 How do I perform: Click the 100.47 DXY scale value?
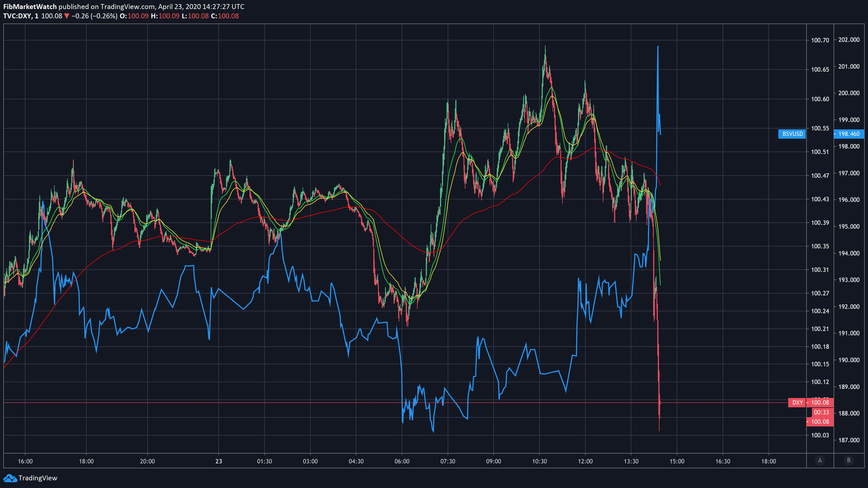point(820,175)
